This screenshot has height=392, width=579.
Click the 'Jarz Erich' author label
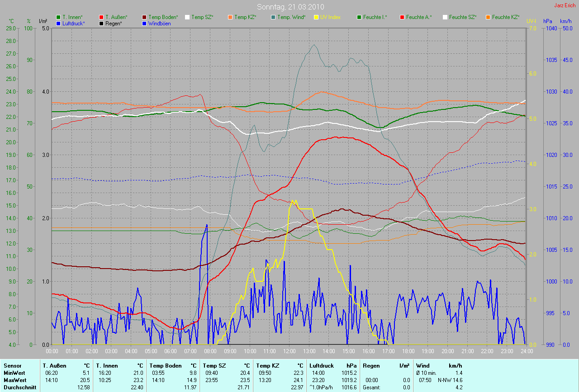pos(565,5)
